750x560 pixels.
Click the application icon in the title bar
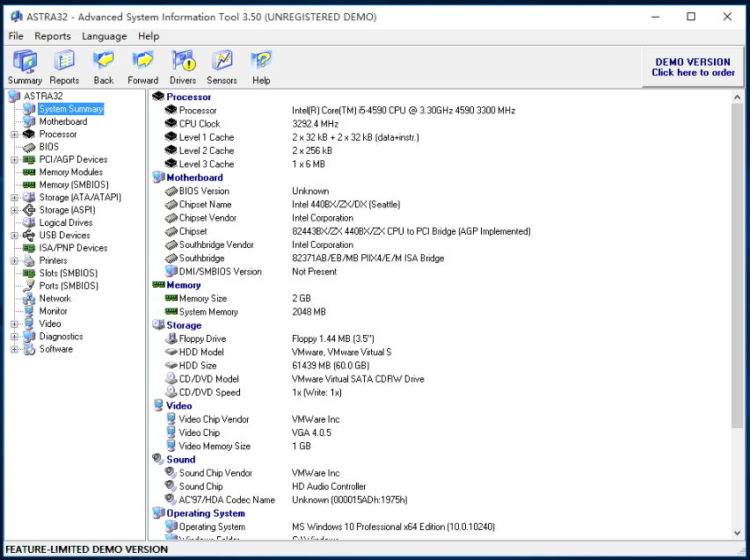tap(17, 17)
